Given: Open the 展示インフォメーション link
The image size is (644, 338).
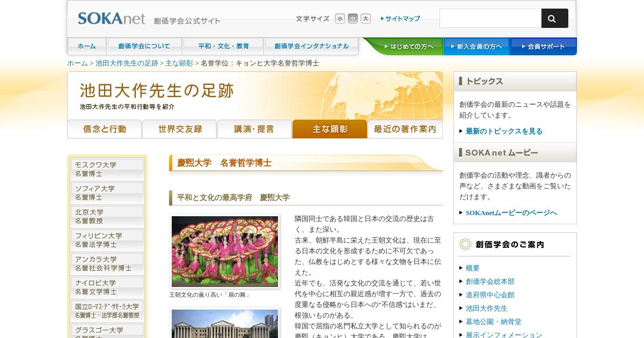Looking at the screenshot, I should coord(504,334).
